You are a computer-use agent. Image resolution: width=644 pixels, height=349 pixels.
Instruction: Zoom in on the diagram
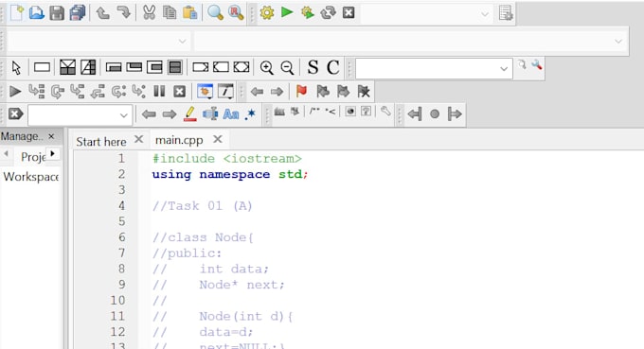[267, 68]
